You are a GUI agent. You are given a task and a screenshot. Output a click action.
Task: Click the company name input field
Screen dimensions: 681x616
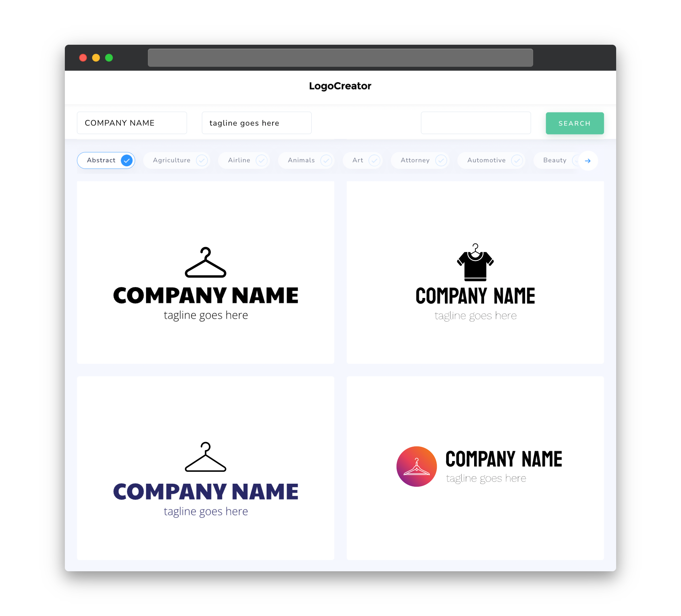[132, 123]
